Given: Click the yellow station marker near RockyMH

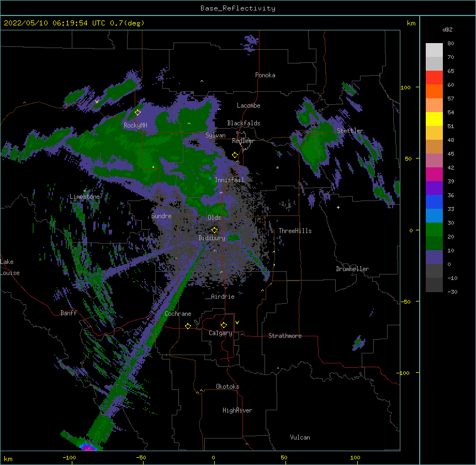Looking at the screenshot, I should point(137,112).
